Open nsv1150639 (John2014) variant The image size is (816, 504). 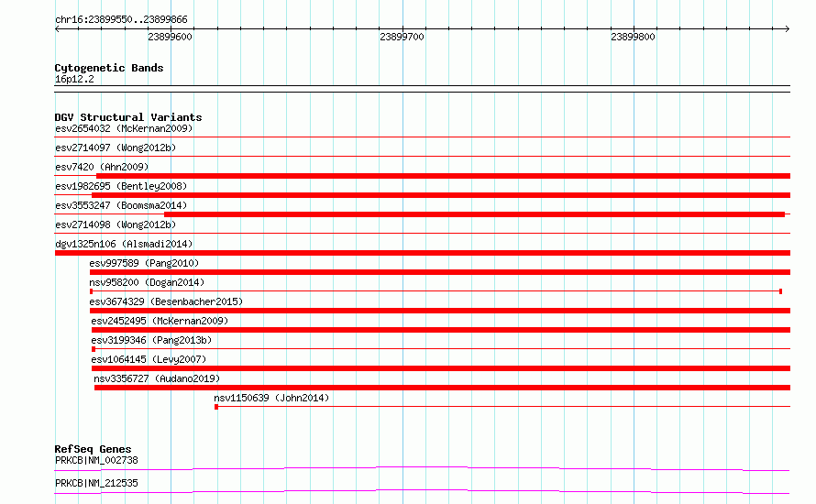[271, 398]
